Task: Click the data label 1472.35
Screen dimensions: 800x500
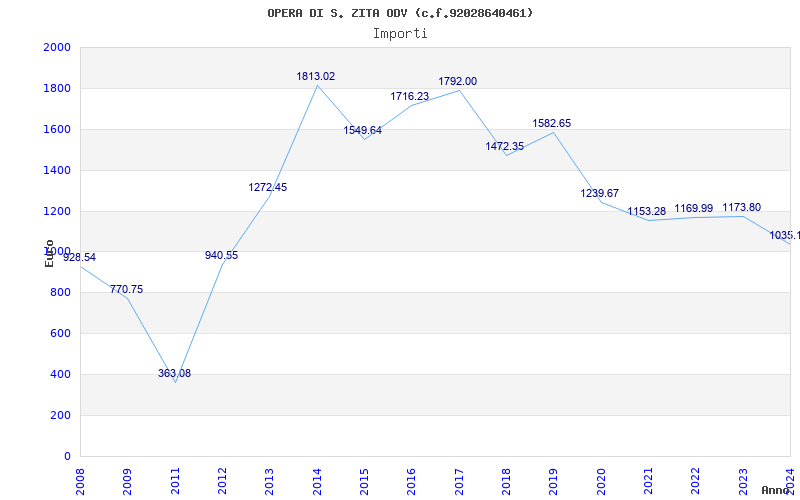Action: [x=505, y=147]
